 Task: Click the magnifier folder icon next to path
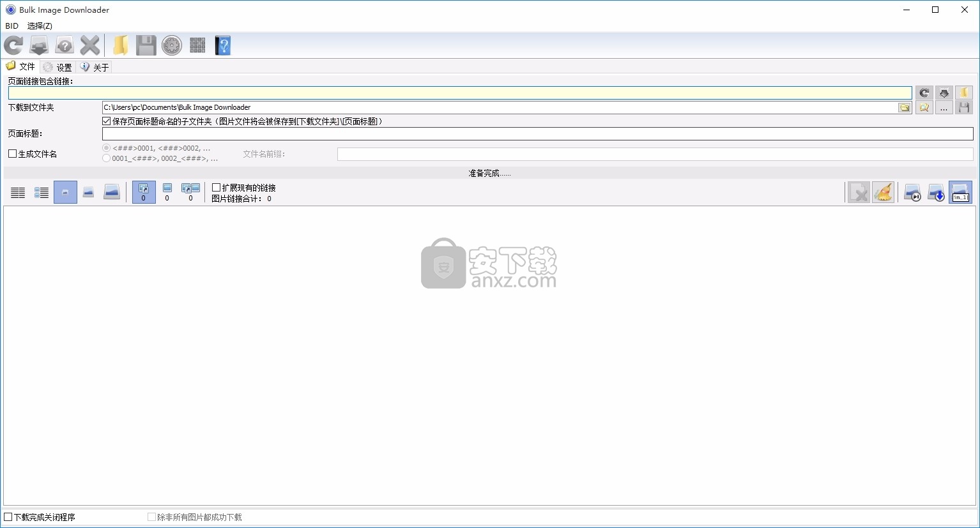click(x=924, y=108)
